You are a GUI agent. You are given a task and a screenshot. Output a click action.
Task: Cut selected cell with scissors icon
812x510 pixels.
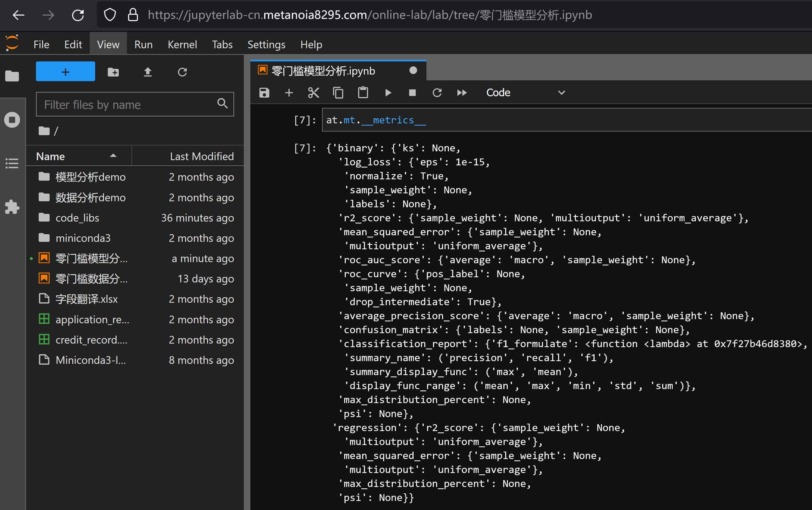click(313, 93)
